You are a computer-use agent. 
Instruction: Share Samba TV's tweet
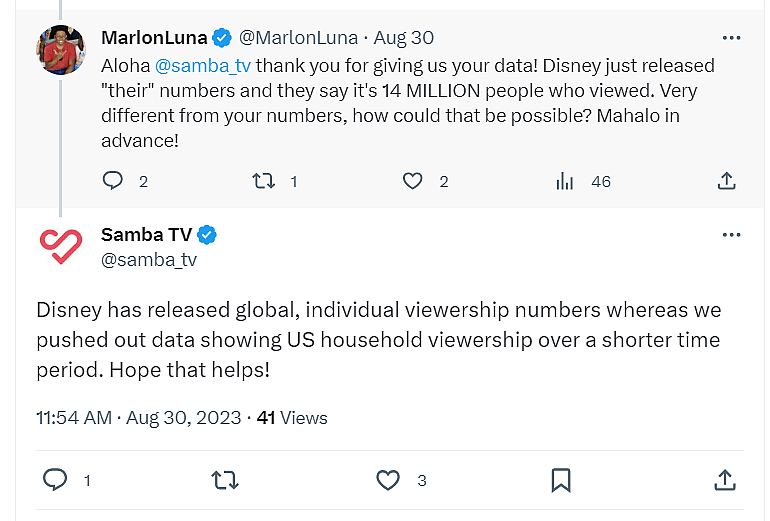click(727, 480)
